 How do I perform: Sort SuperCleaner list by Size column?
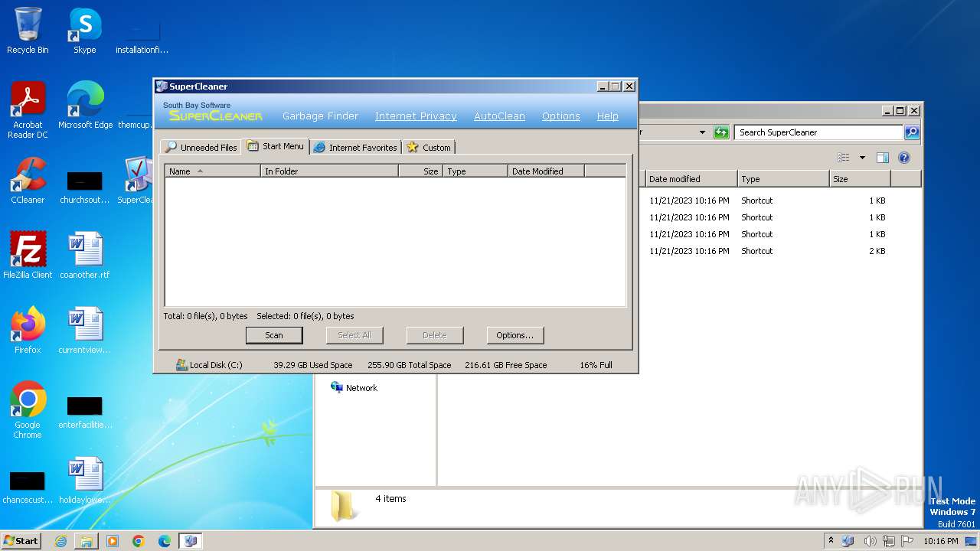(x=420, y=171)
